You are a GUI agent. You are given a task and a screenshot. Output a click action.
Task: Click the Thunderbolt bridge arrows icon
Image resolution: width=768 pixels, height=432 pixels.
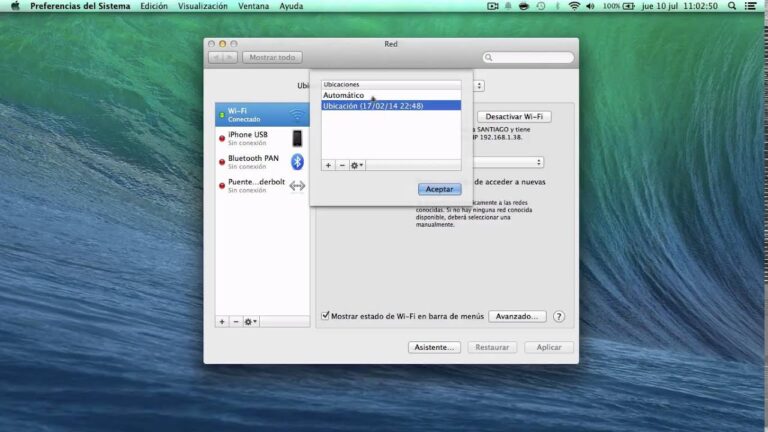point(297,186)
